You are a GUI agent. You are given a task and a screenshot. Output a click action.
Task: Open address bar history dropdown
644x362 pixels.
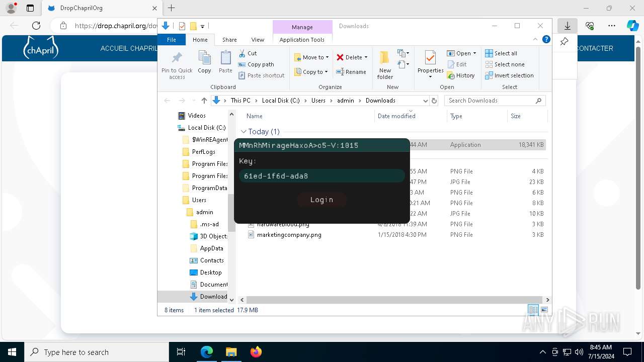click(x=426, y=101)
